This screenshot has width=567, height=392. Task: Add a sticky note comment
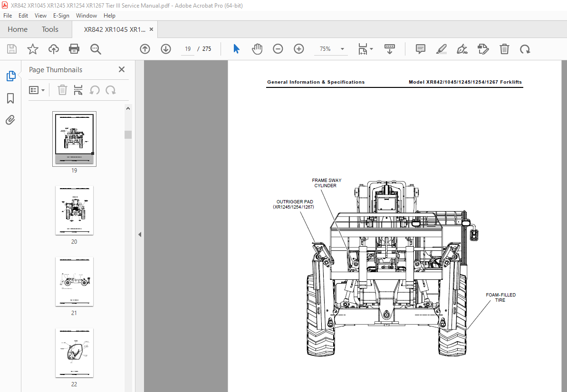(421, 49)
